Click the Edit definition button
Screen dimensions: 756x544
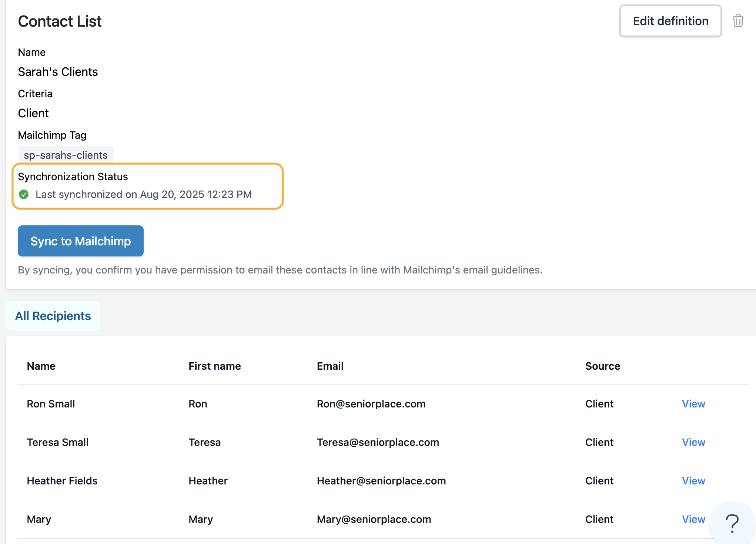pyautogui.click(x=670, y=21)
